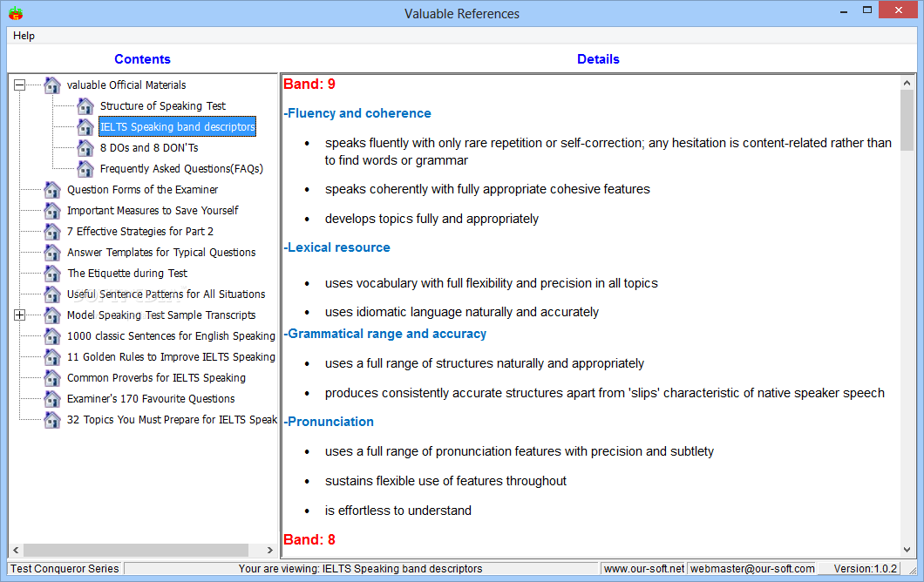Open 32 Topics You Must Prepare entry
The image size is (924, 582).
pyautogui.click(x=172, y=419)
